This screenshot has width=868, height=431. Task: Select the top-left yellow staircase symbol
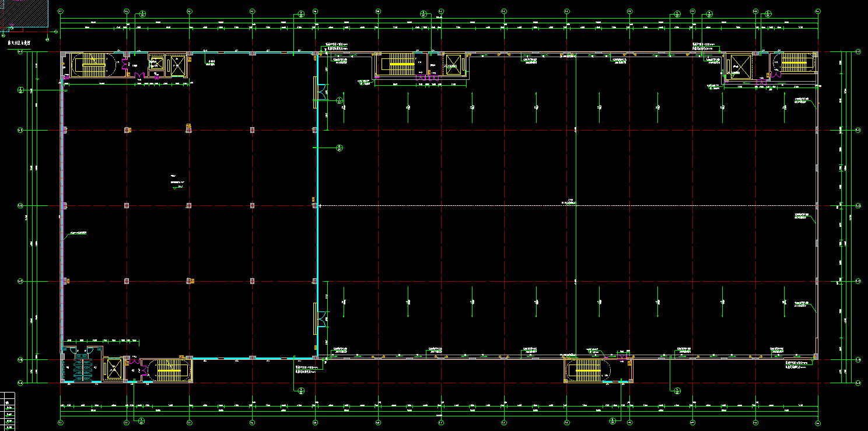93,64
